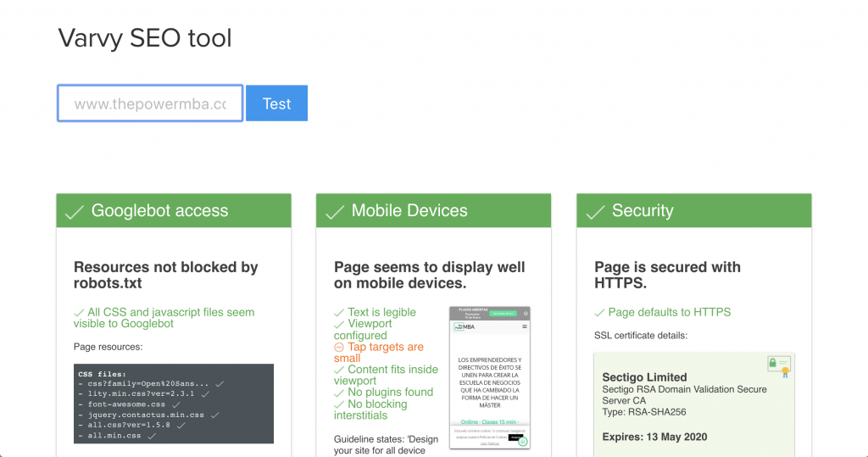
Task: Click checkmark beside Text is legible
Action: 339,313
